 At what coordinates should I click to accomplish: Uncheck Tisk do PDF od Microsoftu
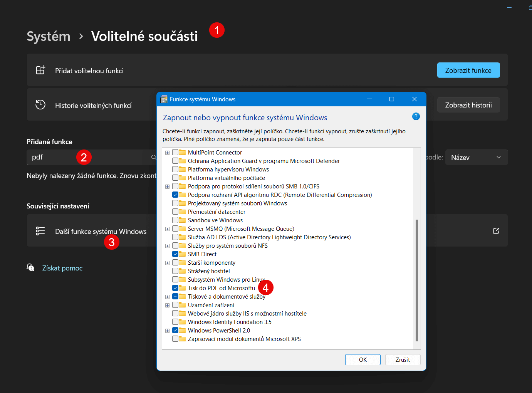[175, 288]
